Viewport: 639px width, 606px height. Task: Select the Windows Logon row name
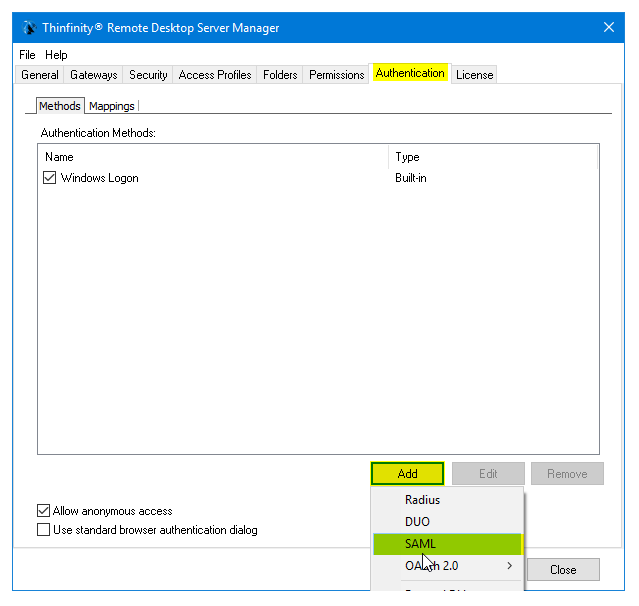pyautogui.click(x=99, y=178)
